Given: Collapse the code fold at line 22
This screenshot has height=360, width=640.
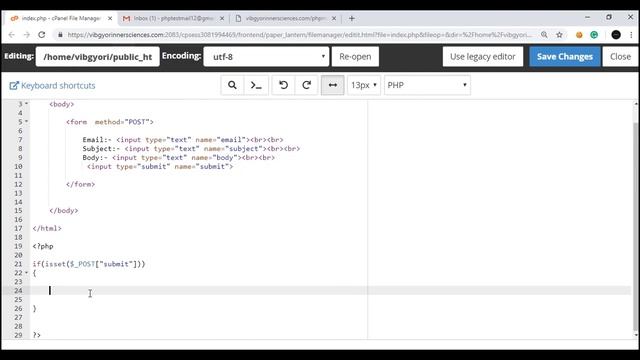Looking at the screenshot, I should [x=27, y=272].
